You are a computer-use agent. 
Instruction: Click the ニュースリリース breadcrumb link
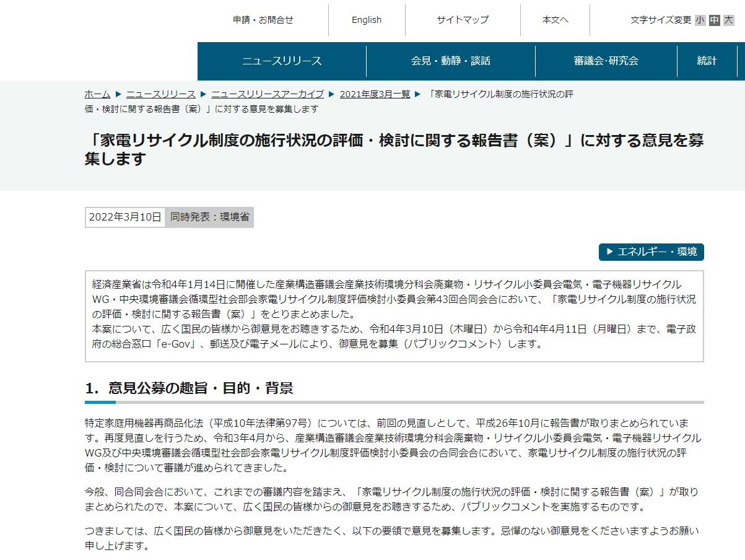coord(161,94)
